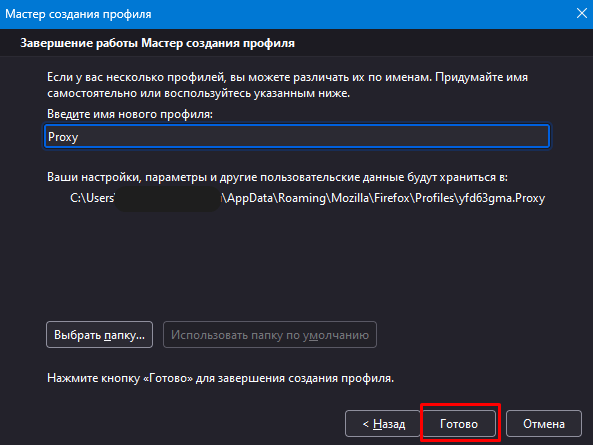Click the Если у вас несколько профилей paragraph
593x445 pixels.
[287, 85]
